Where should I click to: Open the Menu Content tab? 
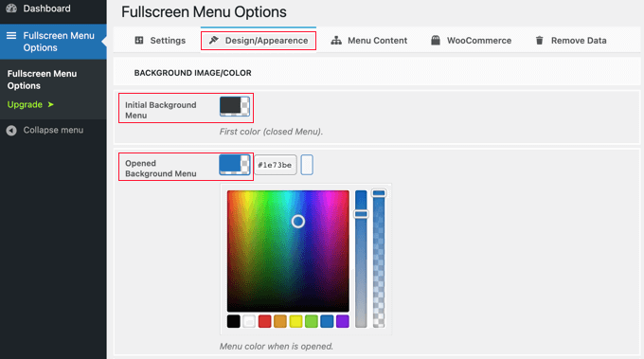point(368,41)
